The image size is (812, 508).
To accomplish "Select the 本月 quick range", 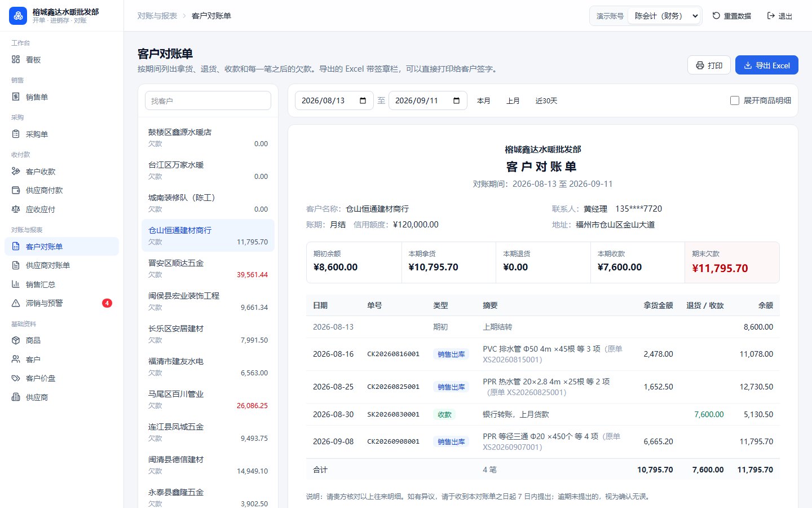I will pos(484,100).
